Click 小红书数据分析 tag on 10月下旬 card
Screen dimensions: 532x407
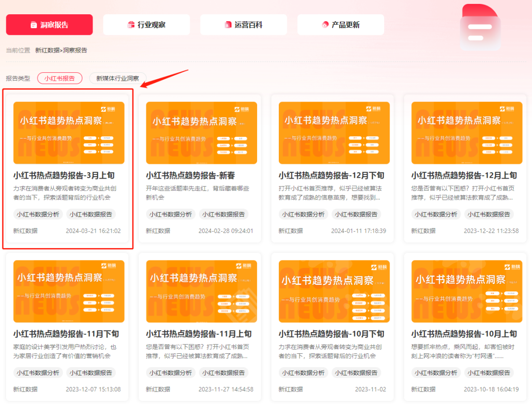click(303, 373)
